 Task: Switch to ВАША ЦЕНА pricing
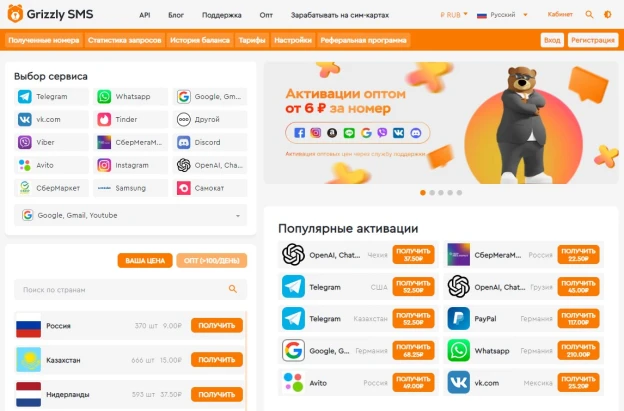point(145,261)
